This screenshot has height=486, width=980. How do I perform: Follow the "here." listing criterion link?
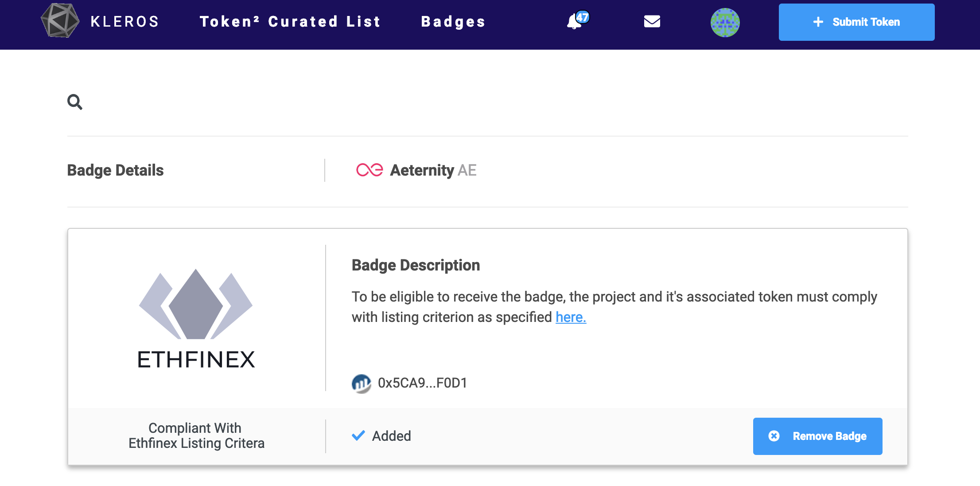point(571,317)
